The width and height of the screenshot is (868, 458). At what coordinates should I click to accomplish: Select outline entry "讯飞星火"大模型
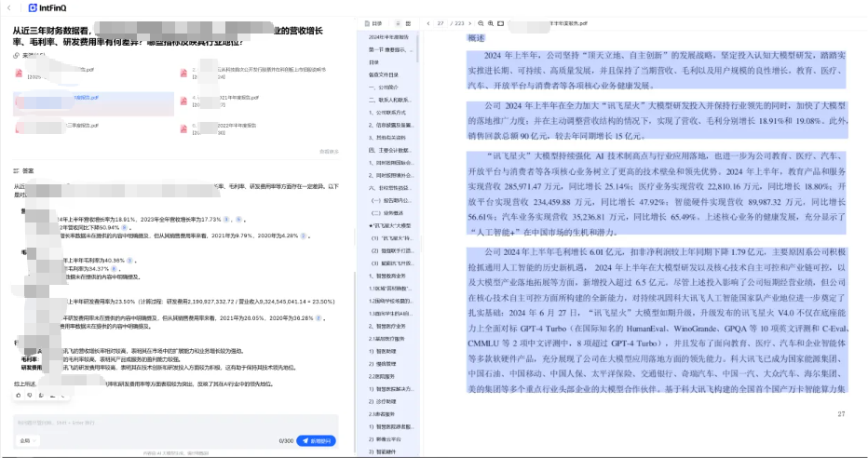pyautogui.click(x=389, y=225)
